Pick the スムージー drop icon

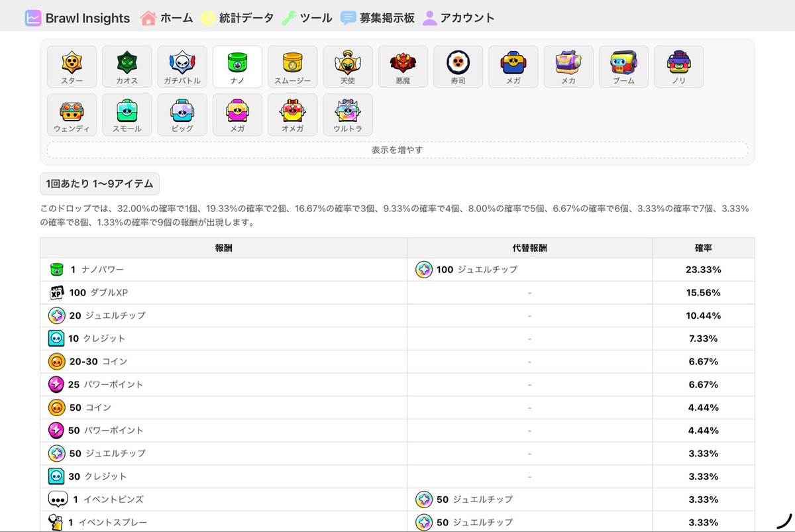(x=293, y=66)
